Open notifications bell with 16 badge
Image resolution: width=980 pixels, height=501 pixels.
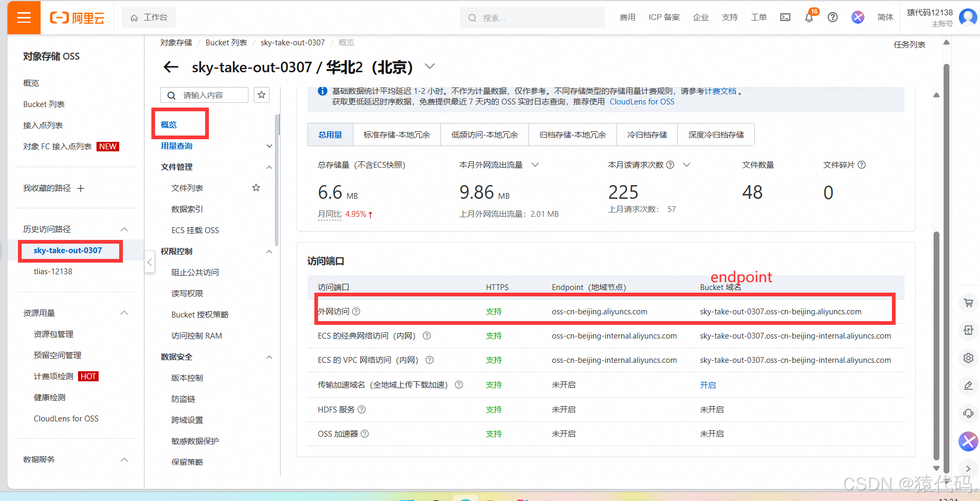tap(809, 17)
